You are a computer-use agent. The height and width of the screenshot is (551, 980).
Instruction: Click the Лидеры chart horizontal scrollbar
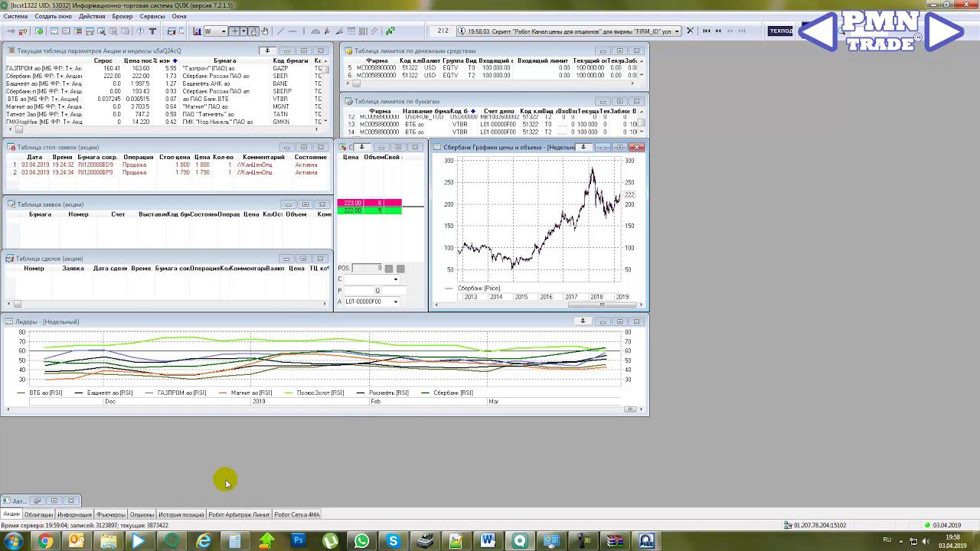pyautogui.click(x=324, y=409)
